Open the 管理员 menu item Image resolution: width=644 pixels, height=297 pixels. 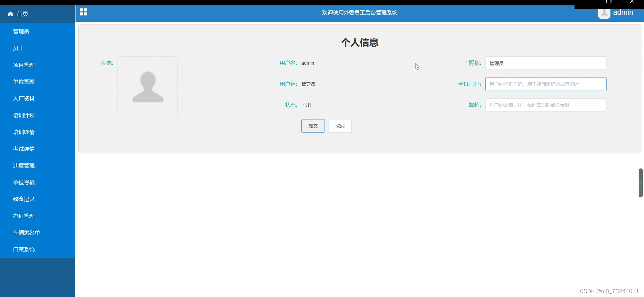coord(38,31)
